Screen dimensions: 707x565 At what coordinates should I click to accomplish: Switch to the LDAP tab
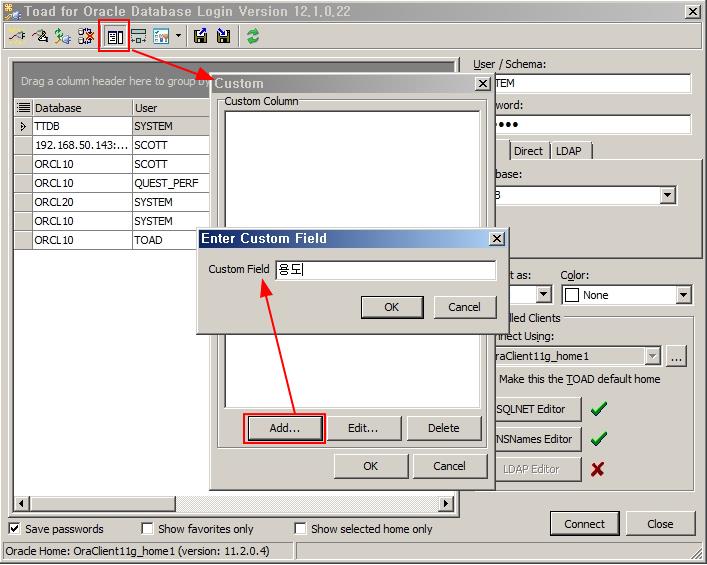569,151
